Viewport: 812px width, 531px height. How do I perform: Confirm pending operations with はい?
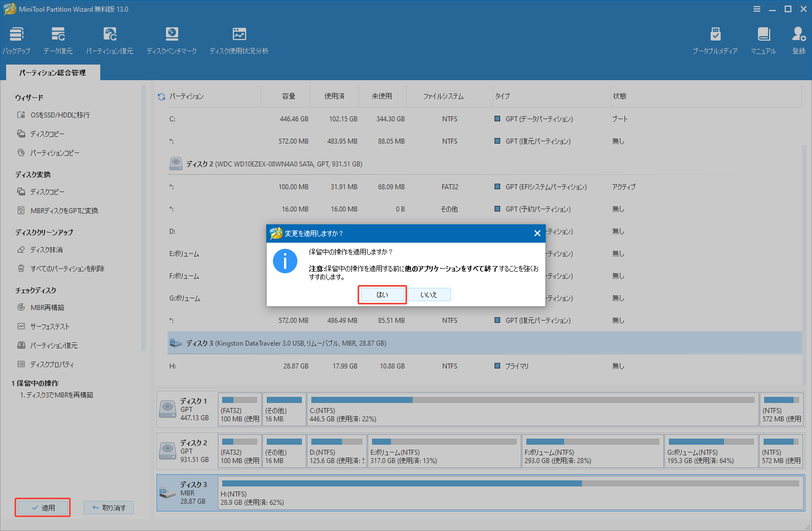pos(382,294)
